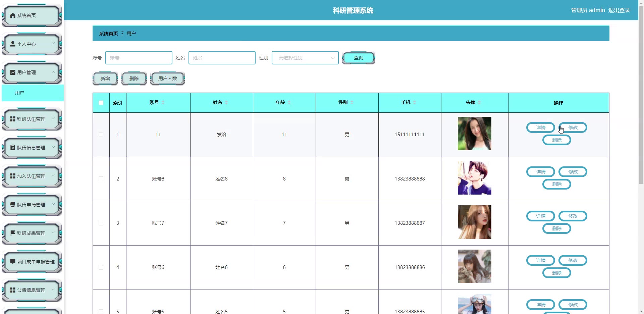Click the grid icon beside 加入队伍管理
The width and height of the screenshot is (644, 314).
click(13, 176)
